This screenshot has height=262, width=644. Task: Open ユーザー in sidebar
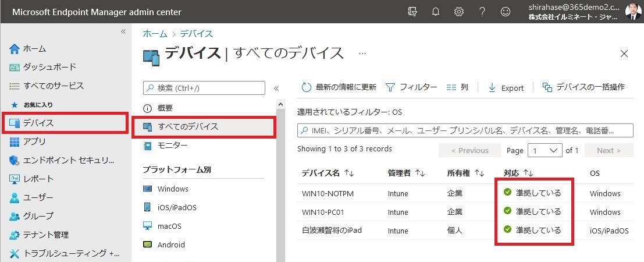tap(31, 198)
